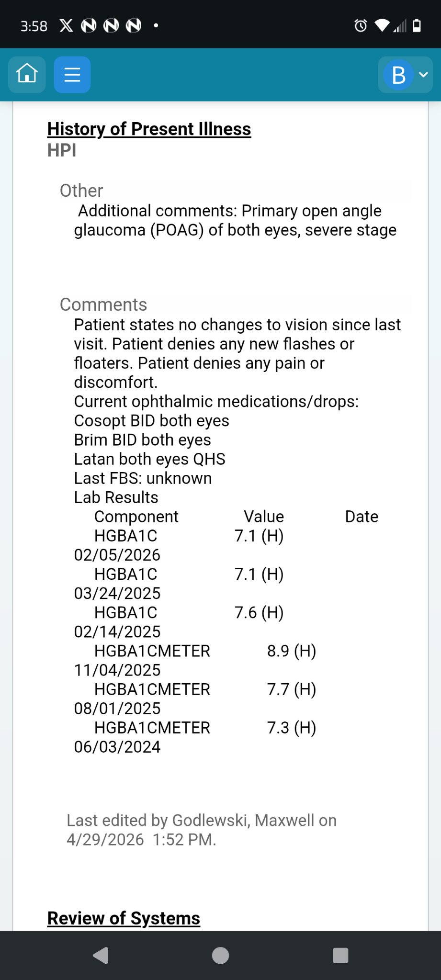
Task: Tap the Comments section label
Action: 103,304
